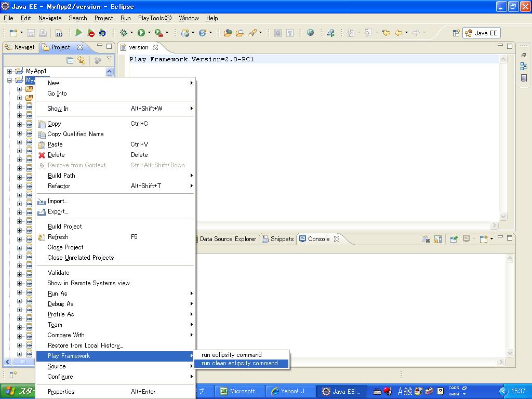This screenshot has width=532, height=399.
Task: Click the Last Edit Location arrow icon
Action: pos(386,33)
